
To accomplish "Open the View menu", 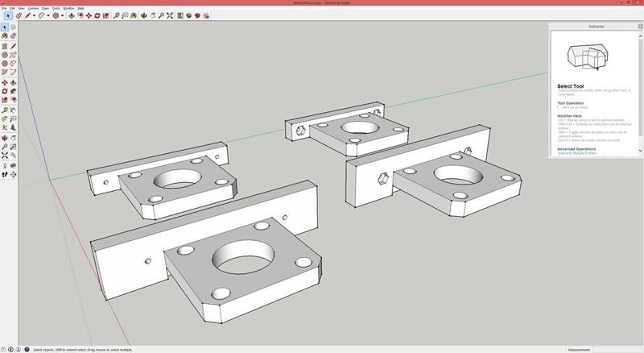I will pos(22,8).
